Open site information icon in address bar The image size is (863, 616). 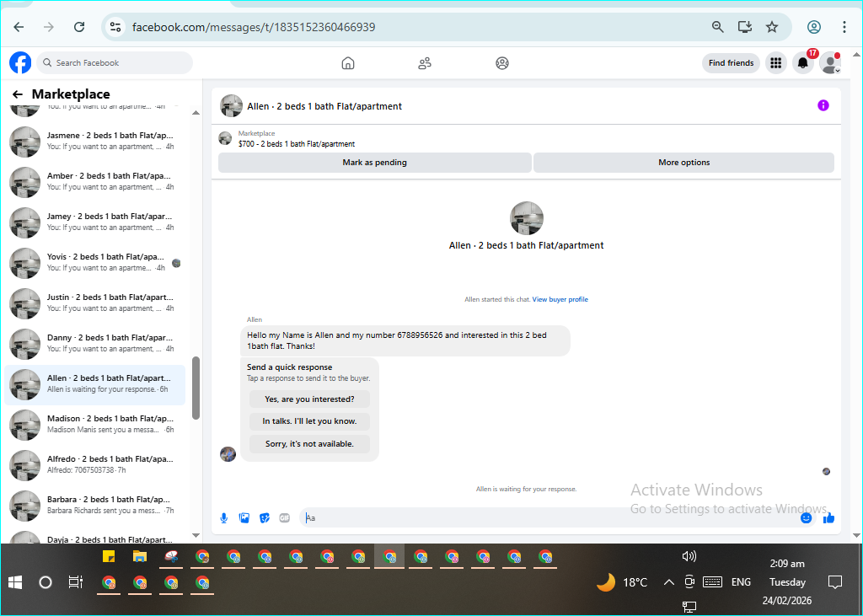click(115, 27)
